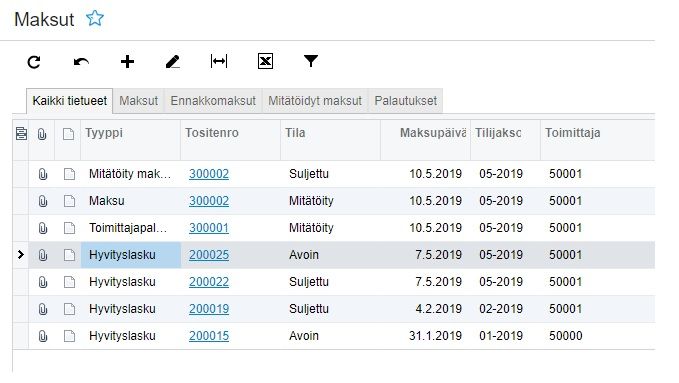This screenshot has height=383, width=679.
Task: Open document link 200019
Action: point(209,309)
